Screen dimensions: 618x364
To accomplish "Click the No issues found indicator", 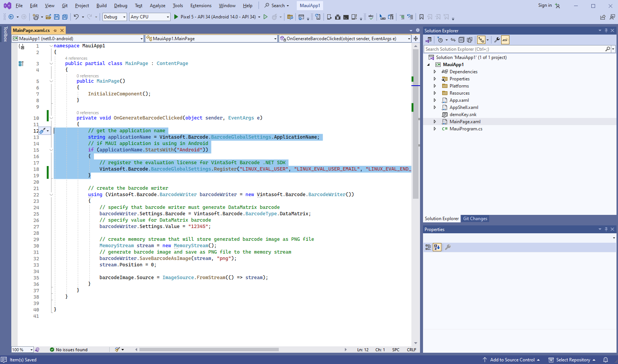I will click(69, 350).
